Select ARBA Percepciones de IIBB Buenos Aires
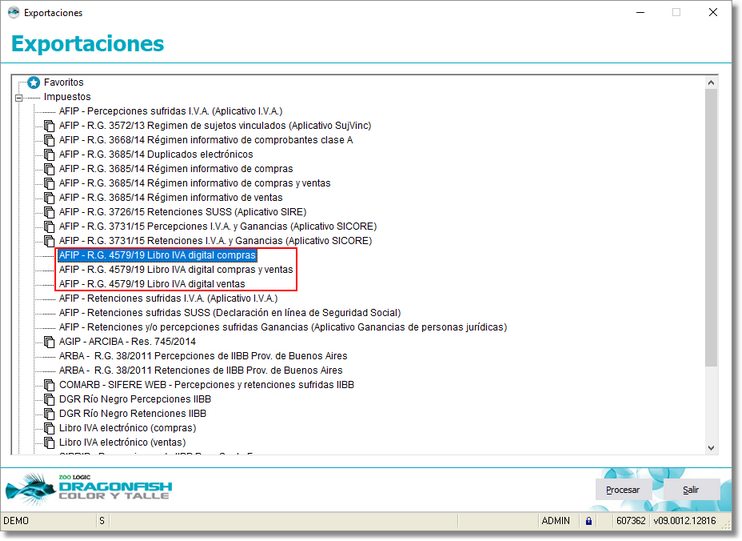Image resolution: width=742 pixels, height=541 pixels. tap(203, 356)
